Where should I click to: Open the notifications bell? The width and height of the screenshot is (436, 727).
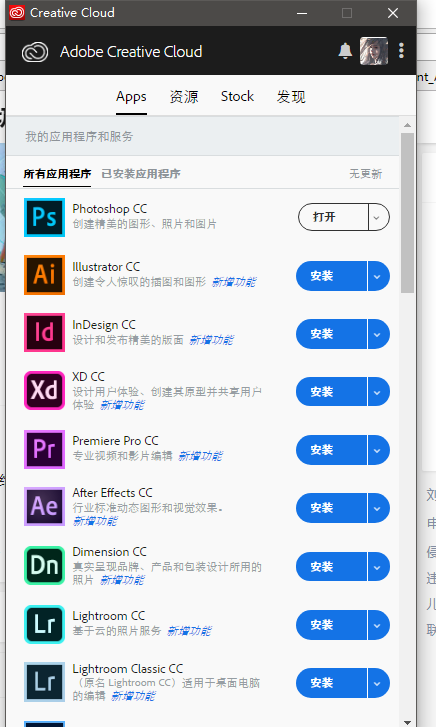(345, 51)
